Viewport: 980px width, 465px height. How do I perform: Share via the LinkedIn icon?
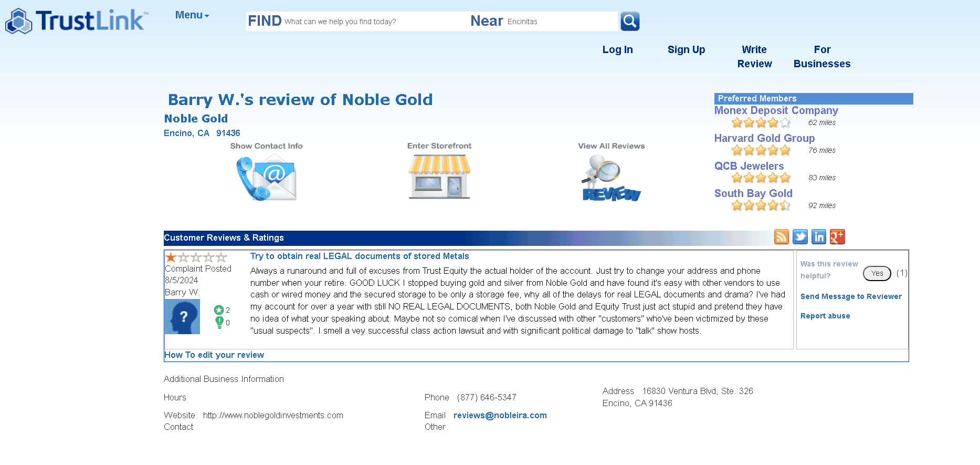coord(819,237)
